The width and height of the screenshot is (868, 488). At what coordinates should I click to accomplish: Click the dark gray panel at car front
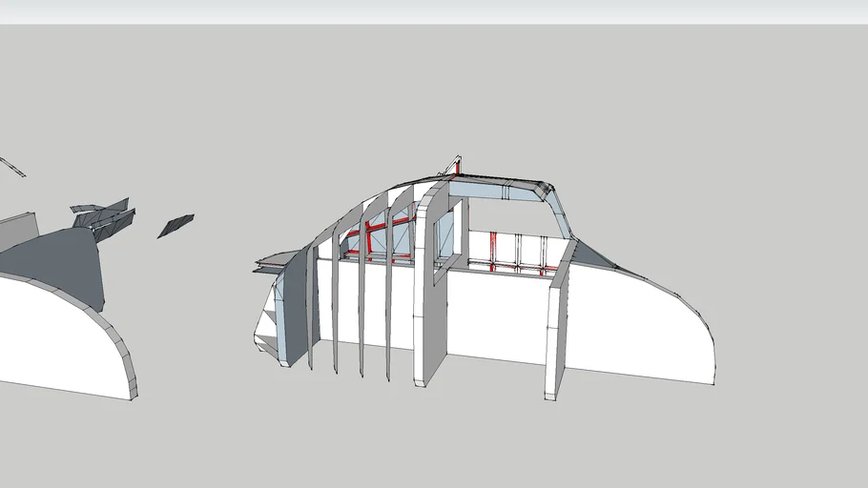pyautogui.click(x=298, y=305)
